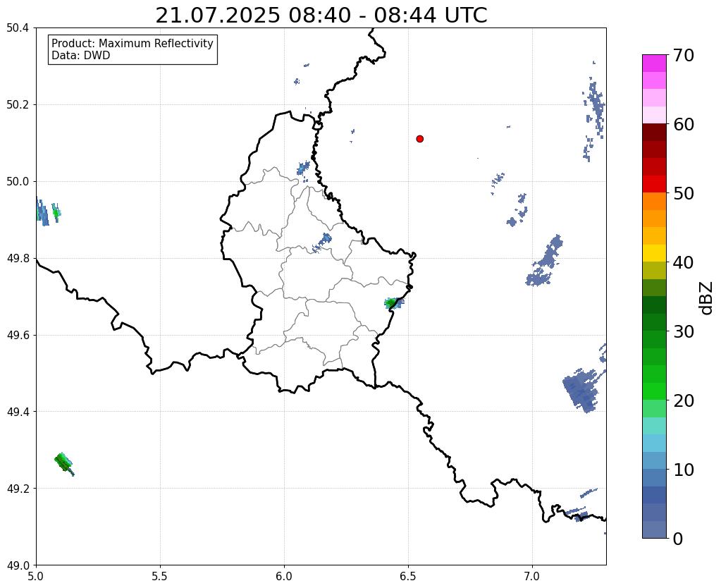Click y-axis latitude label 49.0
This screenshot has height=588, width=721.
tap(18, 565)
